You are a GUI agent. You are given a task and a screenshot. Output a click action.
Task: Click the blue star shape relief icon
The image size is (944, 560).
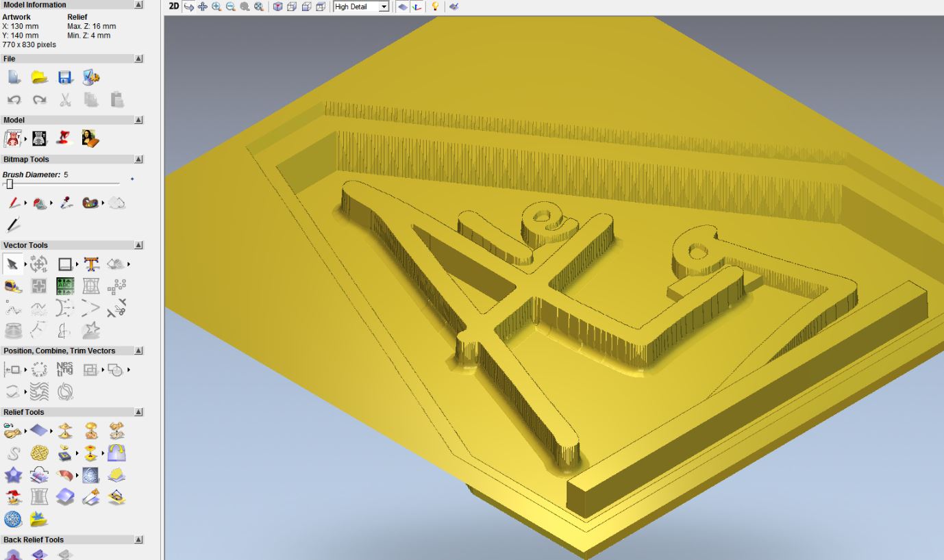14,475
